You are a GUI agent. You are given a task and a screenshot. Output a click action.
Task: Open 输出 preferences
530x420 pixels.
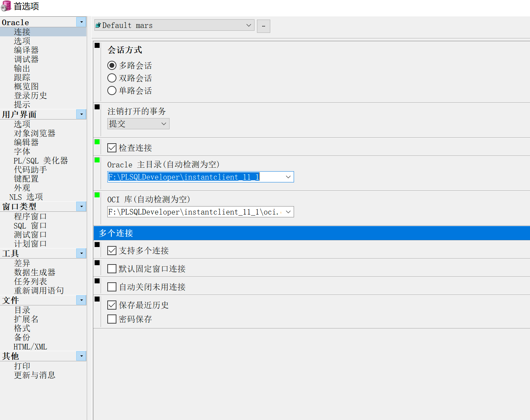pyautogui.click(x=22, y=68)
